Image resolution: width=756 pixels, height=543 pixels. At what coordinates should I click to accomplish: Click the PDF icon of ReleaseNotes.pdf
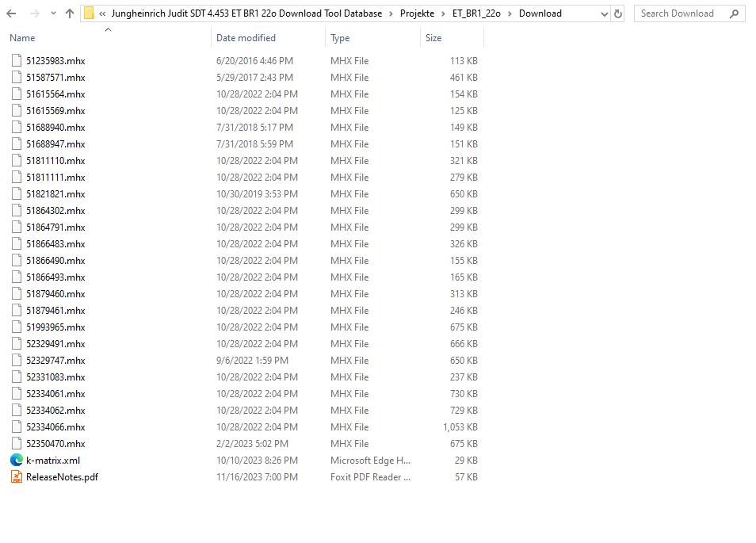[x=17, y=477]
